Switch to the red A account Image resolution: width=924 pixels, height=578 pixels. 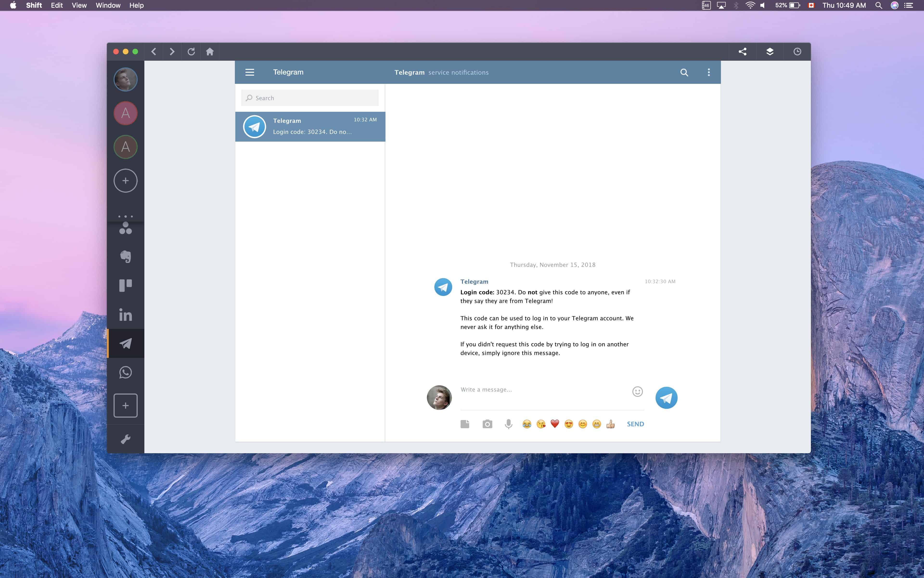tap(126, 113)
